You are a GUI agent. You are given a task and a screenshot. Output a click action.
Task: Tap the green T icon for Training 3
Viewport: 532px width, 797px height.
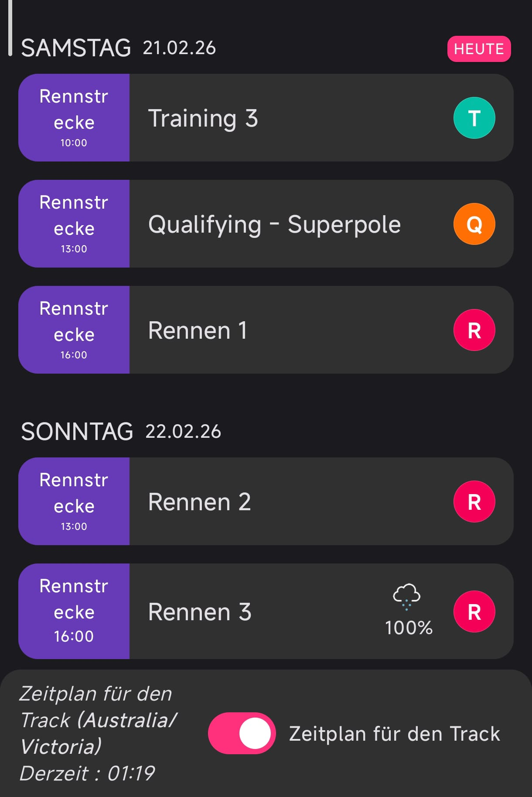point(474,118)
